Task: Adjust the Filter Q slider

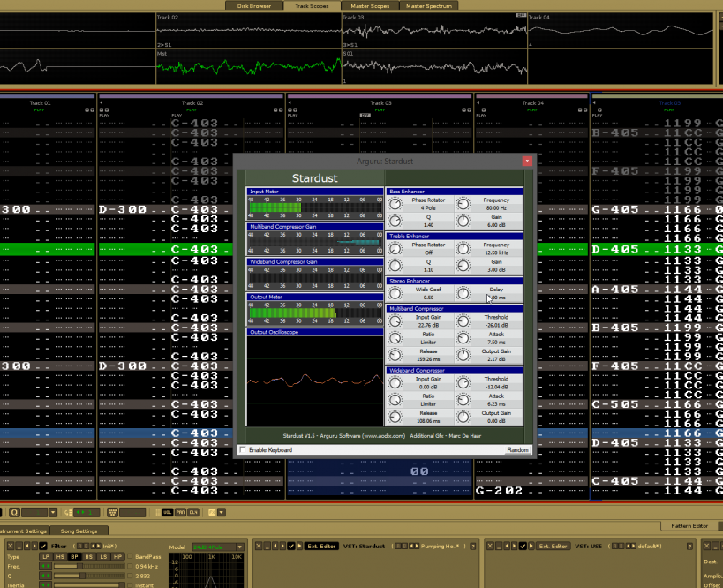Action: pos(89,576)
